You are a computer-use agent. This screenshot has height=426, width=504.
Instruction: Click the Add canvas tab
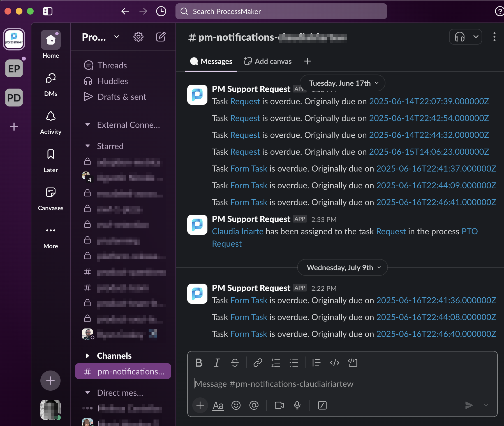click(268, 61)
